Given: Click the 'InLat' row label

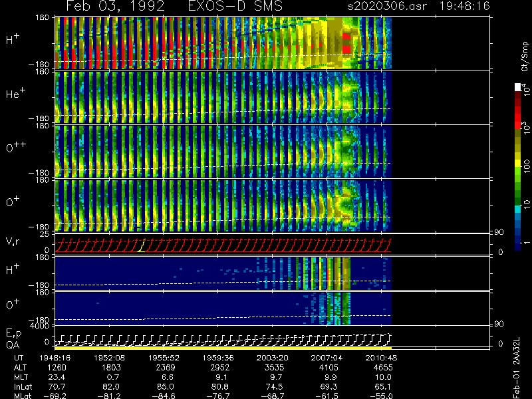Looking at the screenshot, I should (23, 387).
